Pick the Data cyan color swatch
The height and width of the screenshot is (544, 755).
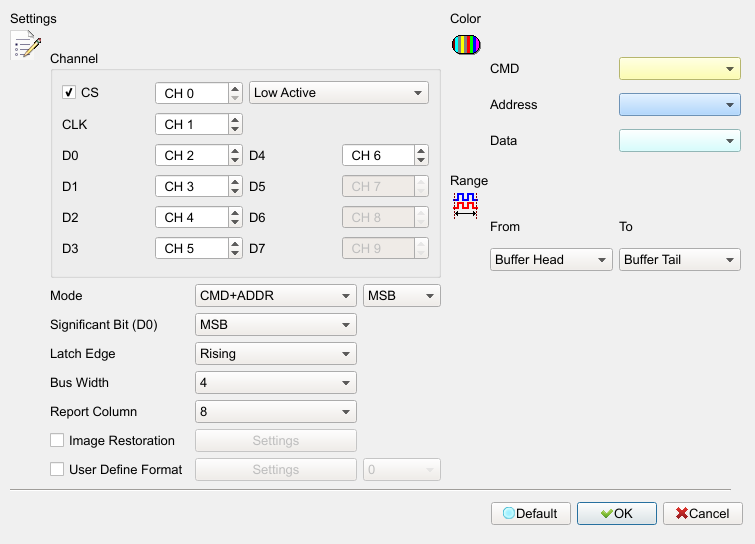pos(679,141)
